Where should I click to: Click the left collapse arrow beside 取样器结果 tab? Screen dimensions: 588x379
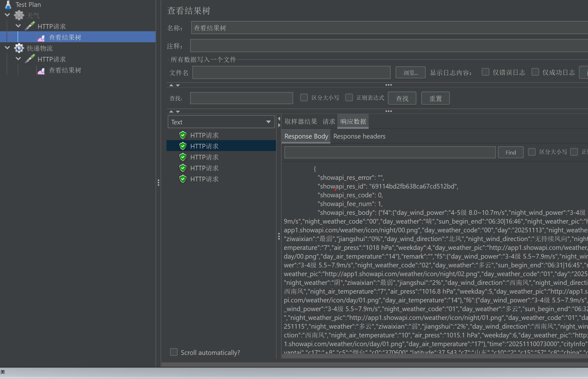click(x=279, y=119)
